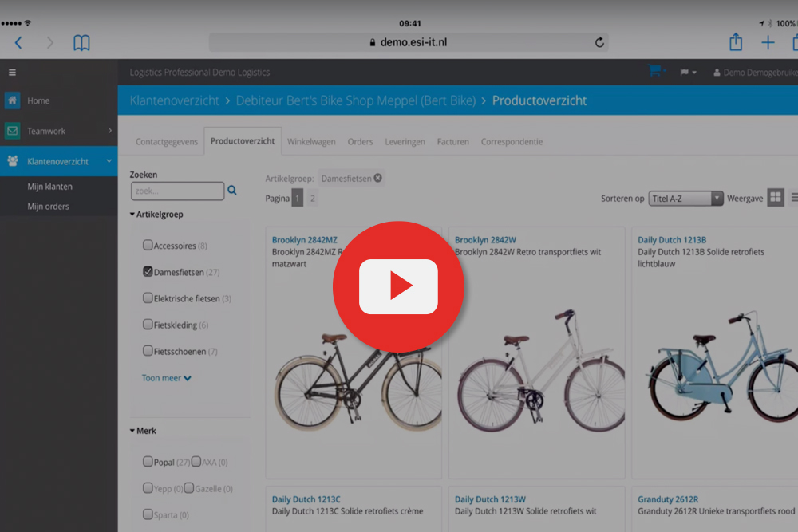Open Mijn orders in the sidebar
The width and height of the screenshot is (798, 532).
tap(49, 207)
